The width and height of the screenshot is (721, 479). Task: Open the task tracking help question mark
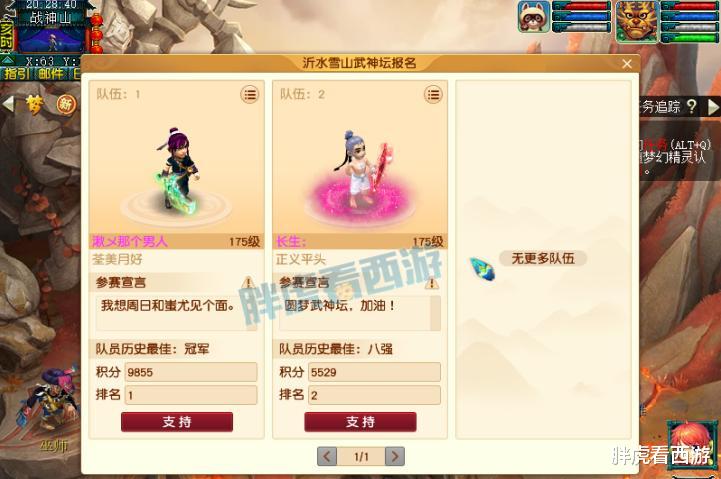click(x=691, y=107)
